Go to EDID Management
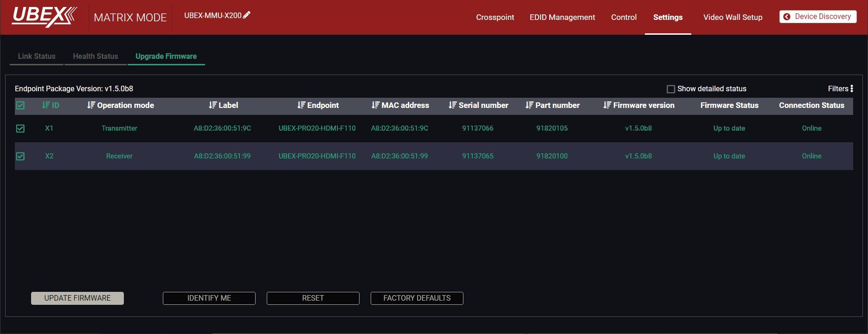 coord(562,17)
